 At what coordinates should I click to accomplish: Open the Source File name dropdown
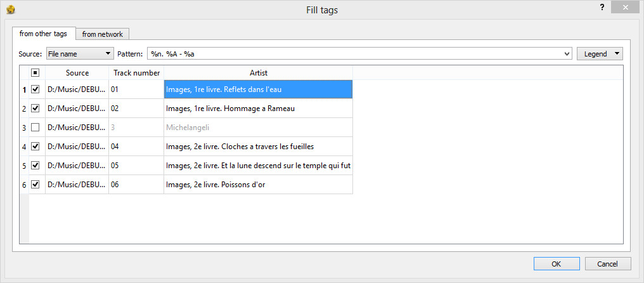(80, 54)
